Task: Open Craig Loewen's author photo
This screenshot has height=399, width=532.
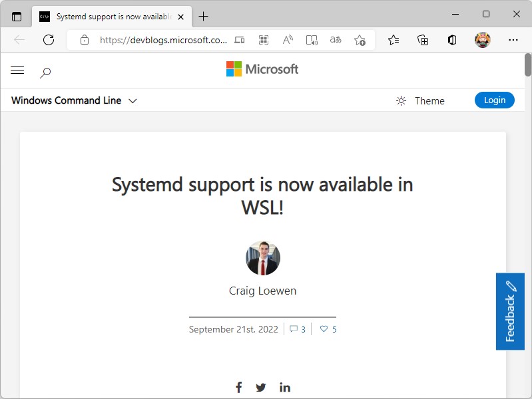Action: [263, 258]
